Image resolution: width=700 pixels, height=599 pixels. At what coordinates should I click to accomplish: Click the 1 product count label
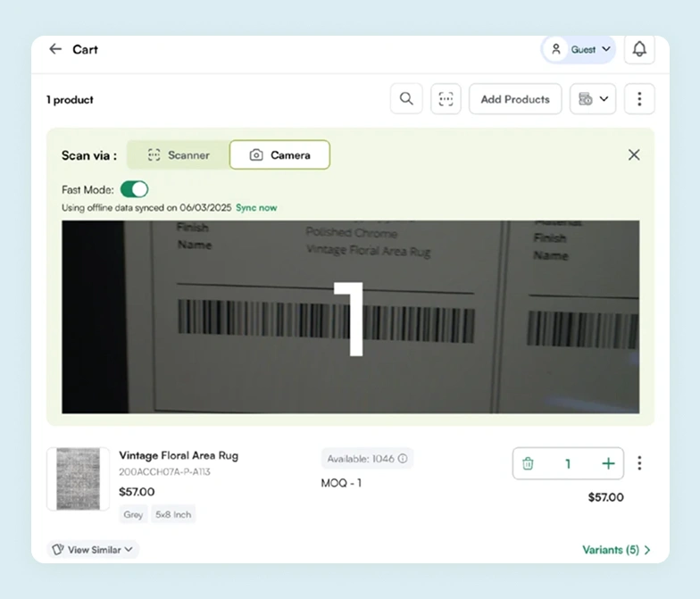[x=70, y=100]
